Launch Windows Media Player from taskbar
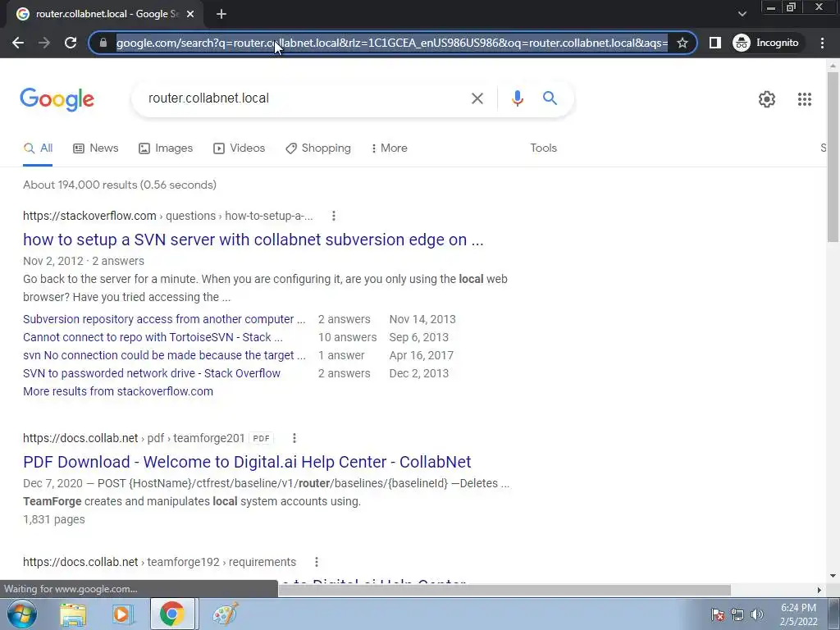 pos(121,614)
